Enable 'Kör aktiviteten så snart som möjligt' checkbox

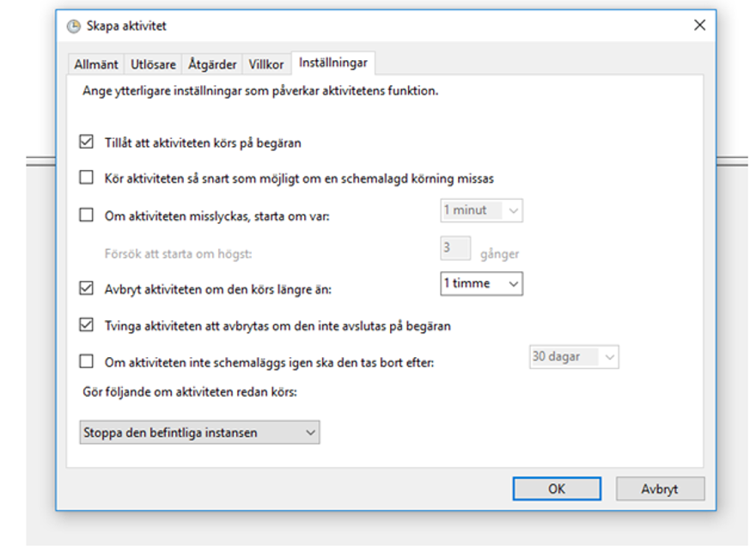[86, 179]
